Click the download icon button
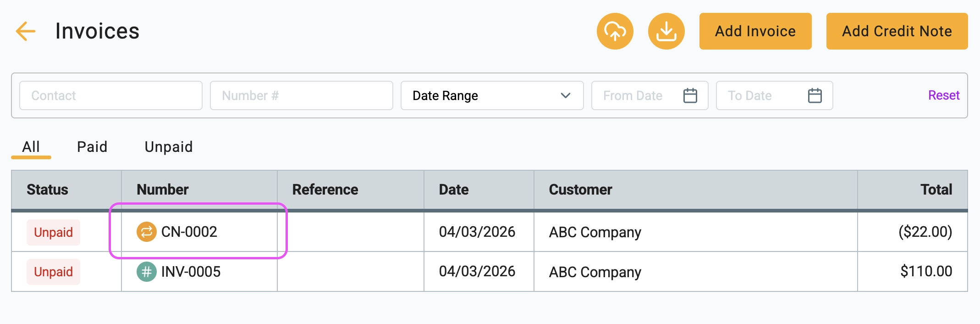 tap(666, 31)
